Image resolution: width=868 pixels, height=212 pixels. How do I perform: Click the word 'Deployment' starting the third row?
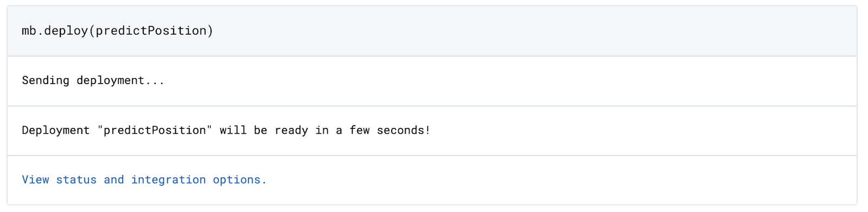56,130
